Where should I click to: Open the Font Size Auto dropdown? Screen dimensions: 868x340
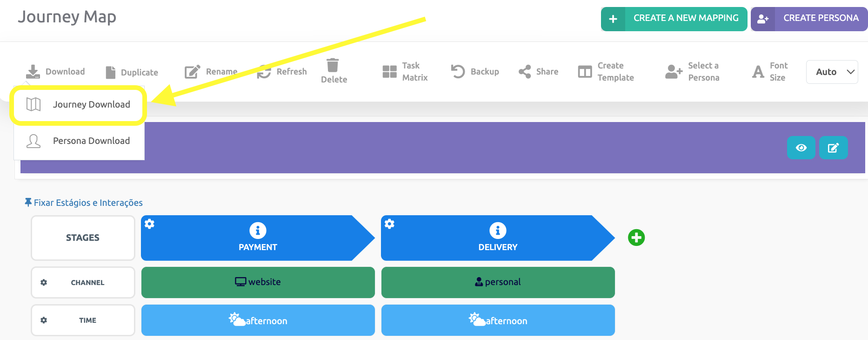(832, 72)
